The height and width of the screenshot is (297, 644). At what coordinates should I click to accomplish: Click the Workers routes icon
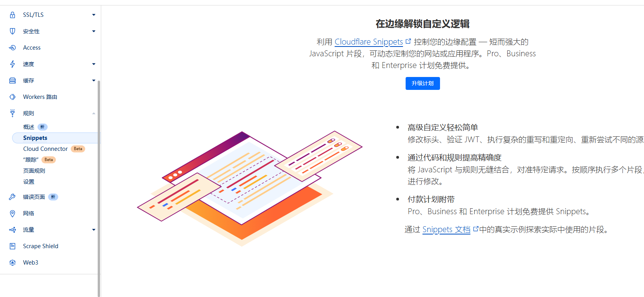[13, 97]
